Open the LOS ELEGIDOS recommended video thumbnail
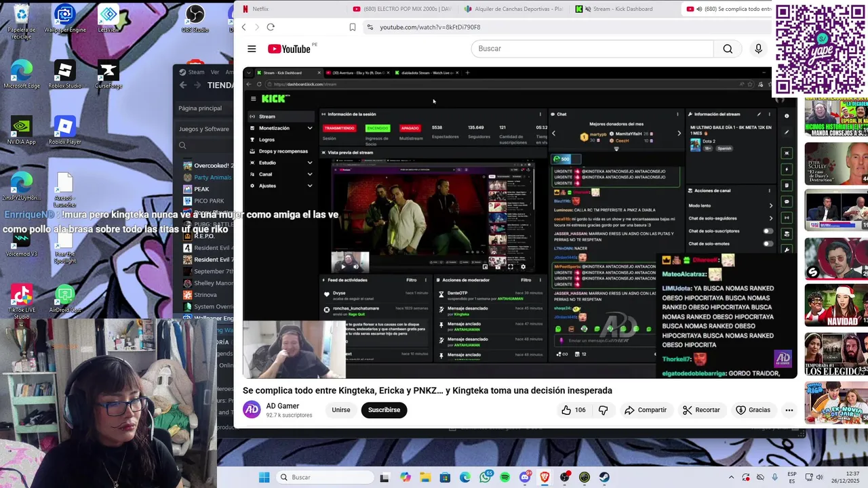 point(836,354)
